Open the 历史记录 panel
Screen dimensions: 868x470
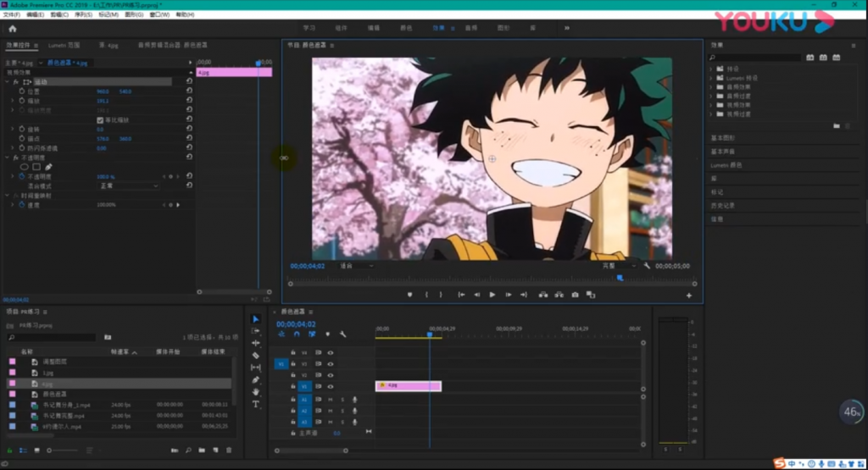tap(723, 205)
